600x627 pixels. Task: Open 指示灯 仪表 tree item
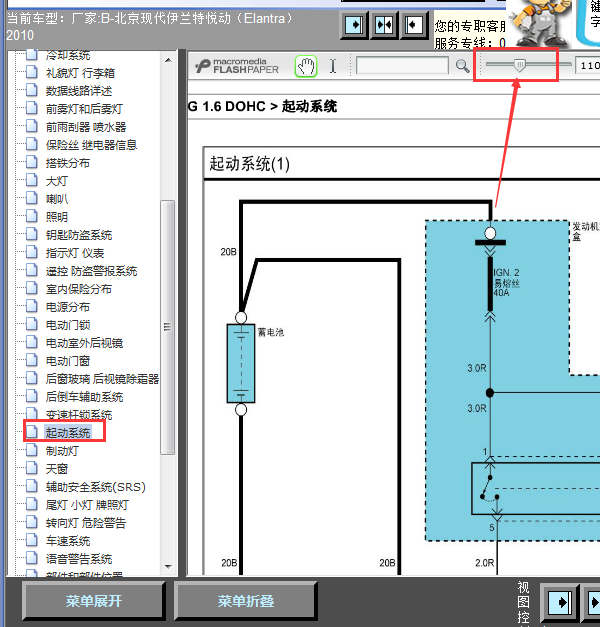coord(75,253)
